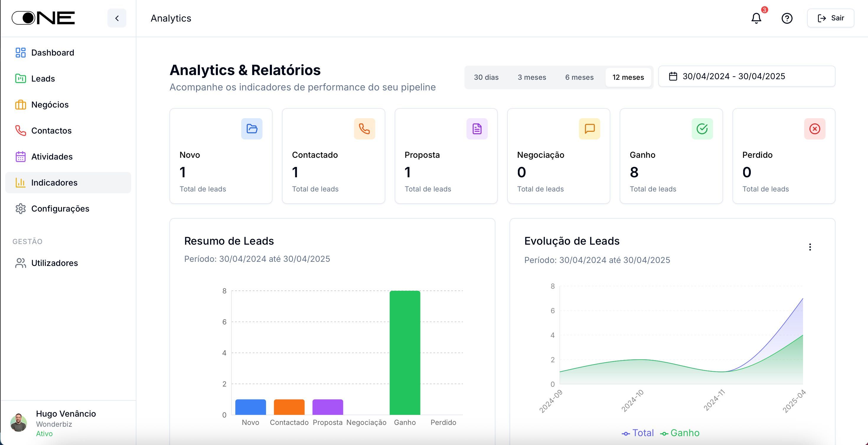Viewport: 868px width, 445px height.
Task: Click the purple document icon on Proposta card
Action: [477, 129]
